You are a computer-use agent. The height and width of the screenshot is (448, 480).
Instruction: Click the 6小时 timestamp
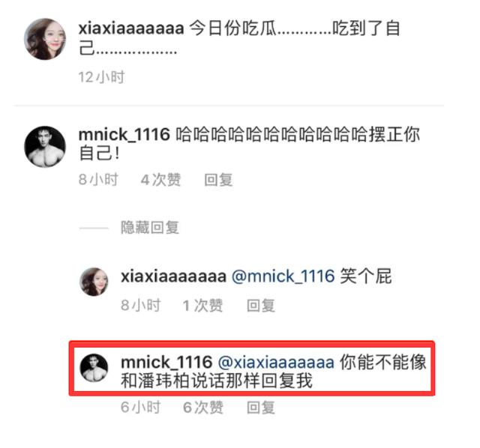point(140,408)
